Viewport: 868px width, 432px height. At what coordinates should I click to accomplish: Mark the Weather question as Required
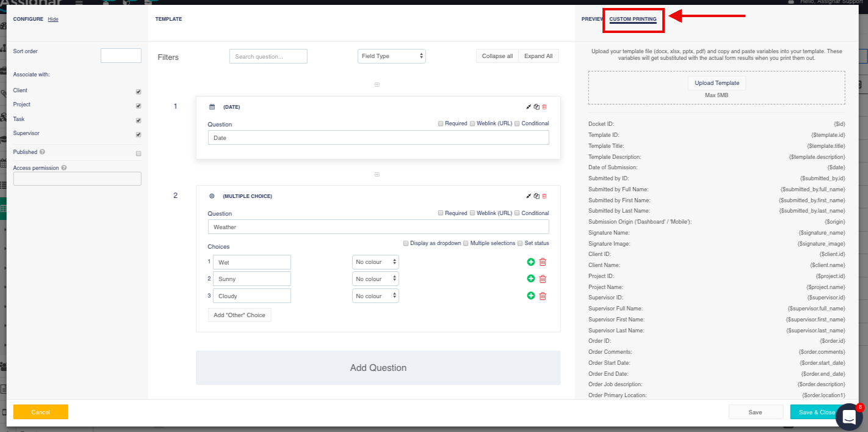coord(441,213)
